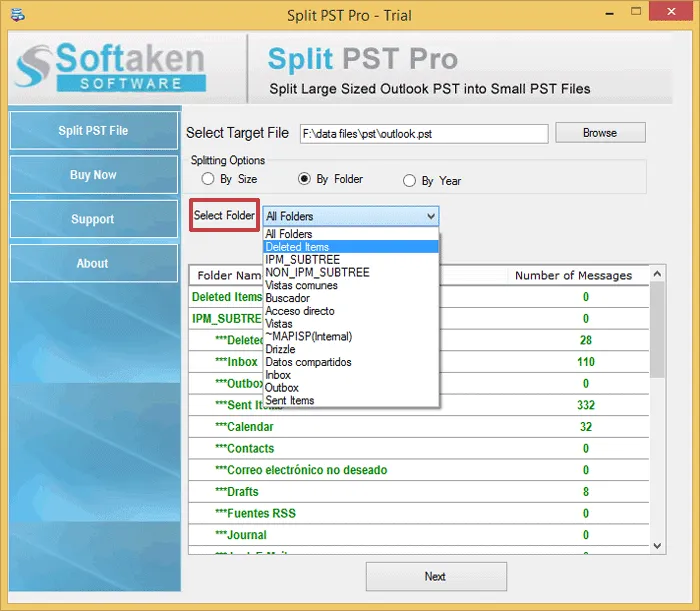Choose Acceso directo in the dropdown list
700x611 pixels.
(351, 311)
